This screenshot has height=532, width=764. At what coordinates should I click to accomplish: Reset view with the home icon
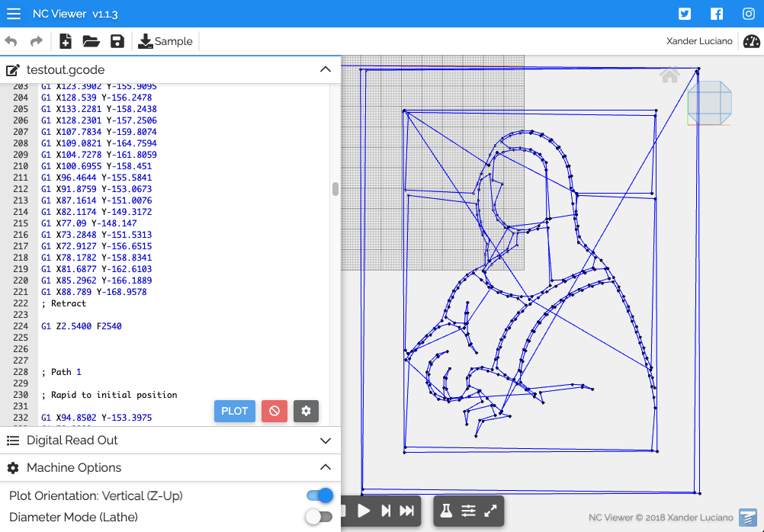669,75
